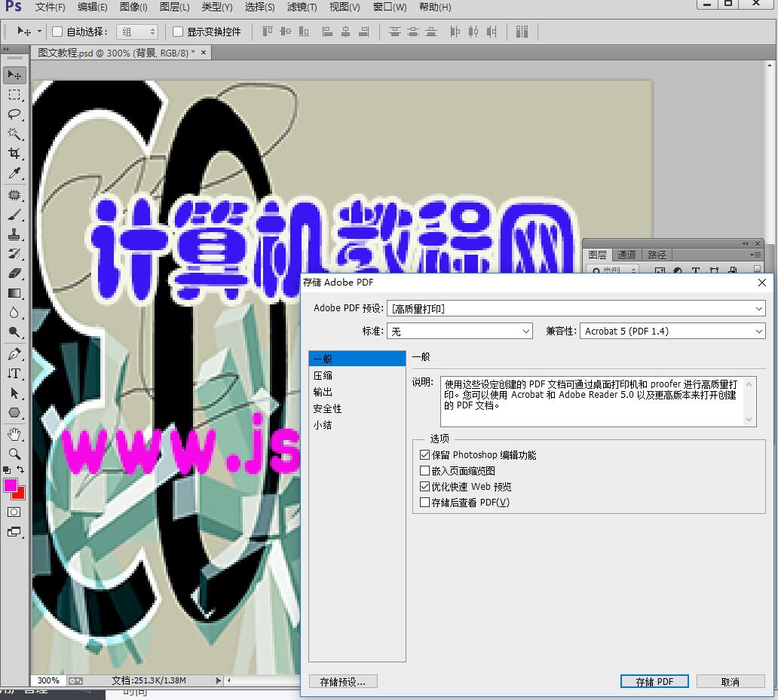Click the magenta foreground color swatch
The height and width of the screenshot is (700, 778).
[x=10, y=484]
